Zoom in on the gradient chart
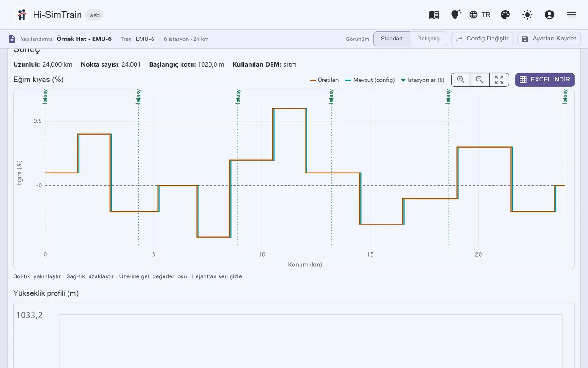Viewport: 588px width, 368px height. click(x=461, y=80)
